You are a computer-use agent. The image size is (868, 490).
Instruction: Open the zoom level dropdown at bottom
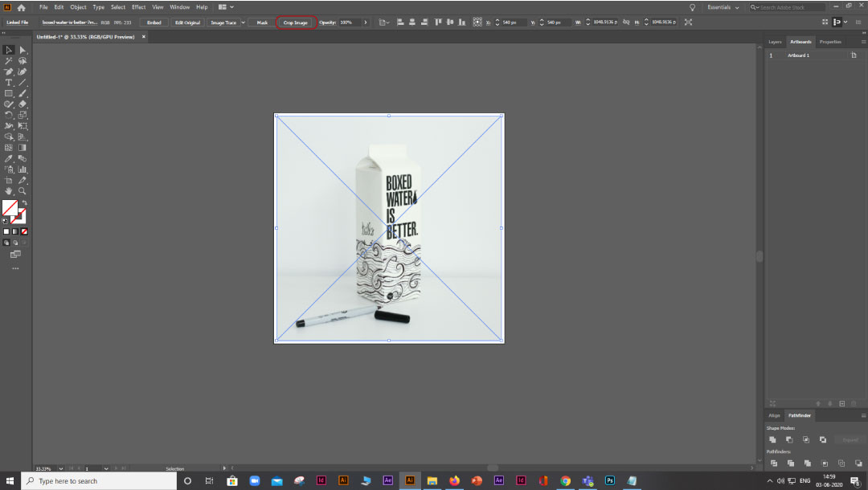coord(61,468)
